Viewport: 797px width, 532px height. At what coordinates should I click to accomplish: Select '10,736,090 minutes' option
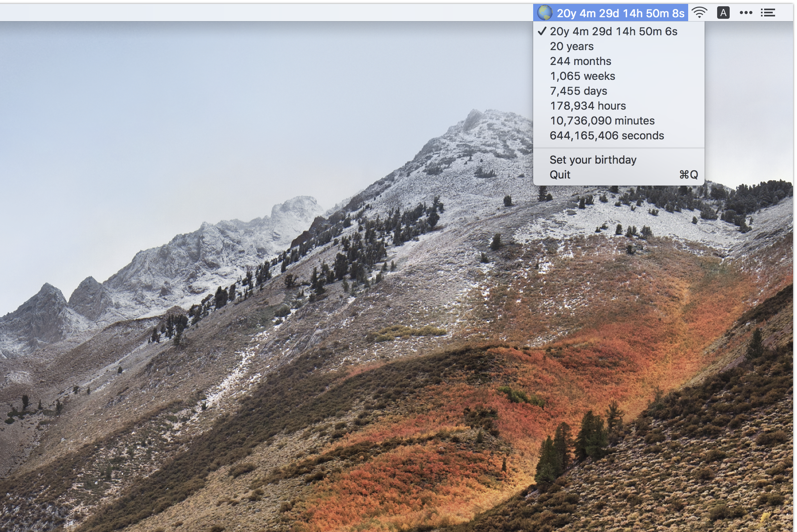click(x=602, y=121)
